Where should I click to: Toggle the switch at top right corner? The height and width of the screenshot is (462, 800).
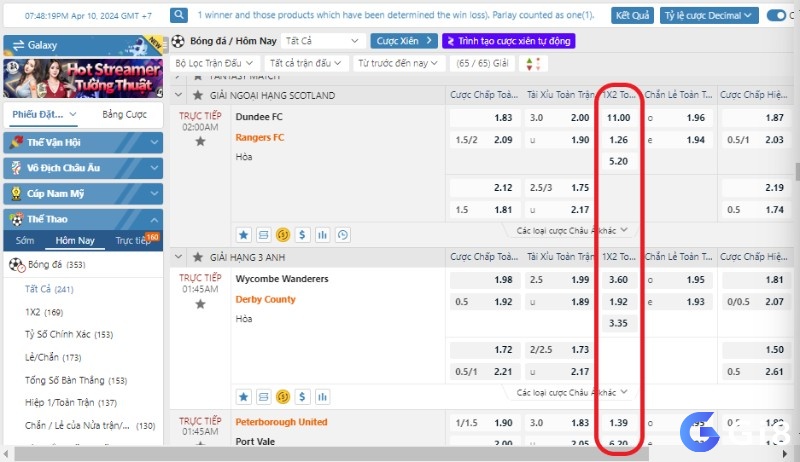(777, 15)
